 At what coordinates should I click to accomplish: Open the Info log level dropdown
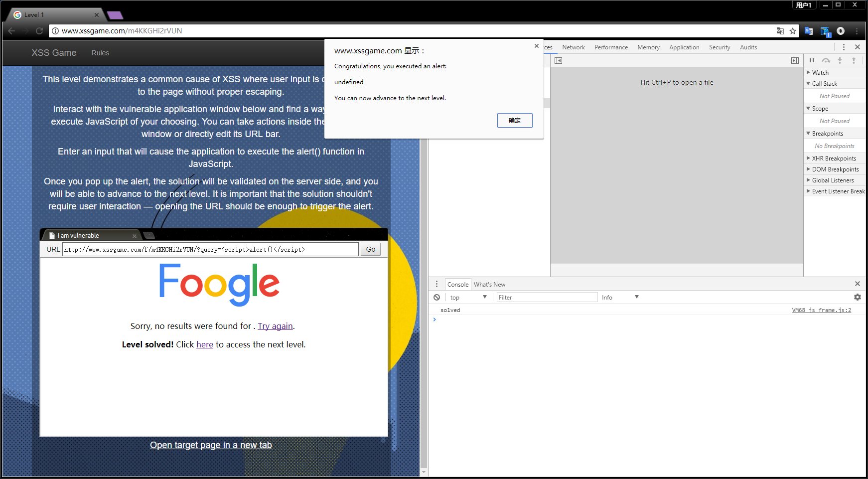point(620,298)
